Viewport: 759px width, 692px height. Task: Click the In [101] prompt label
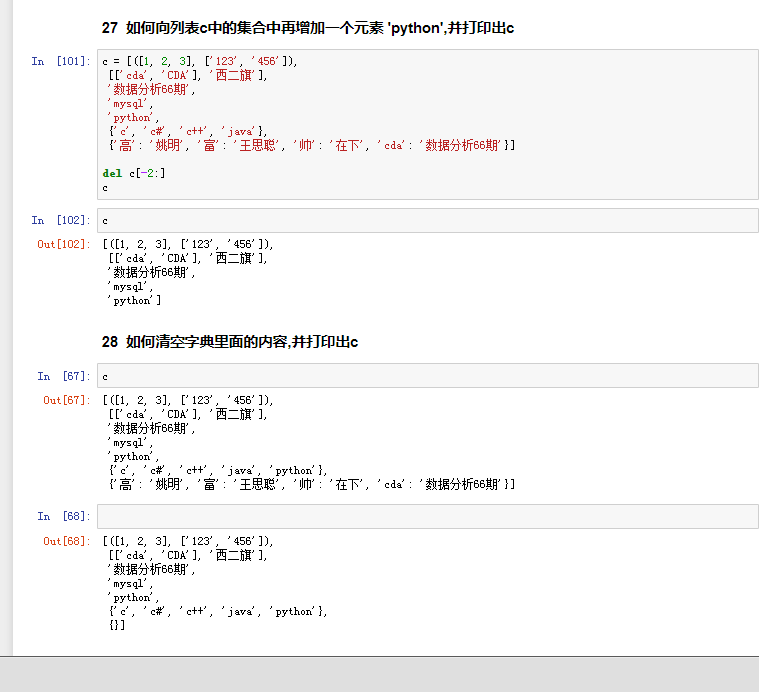61,61
